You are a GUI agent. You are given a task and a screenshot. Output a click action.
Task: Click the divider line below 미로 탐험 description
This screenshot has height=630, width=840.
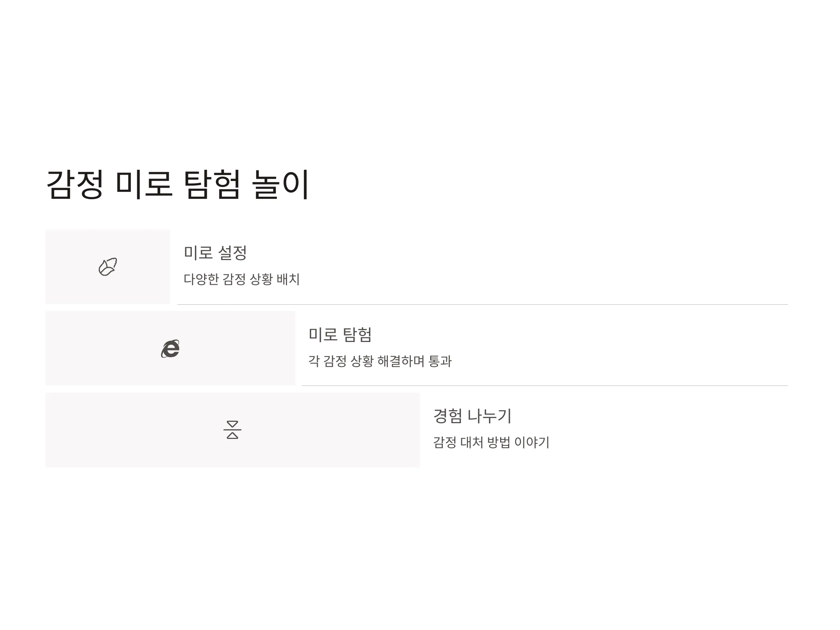(545, 386)
